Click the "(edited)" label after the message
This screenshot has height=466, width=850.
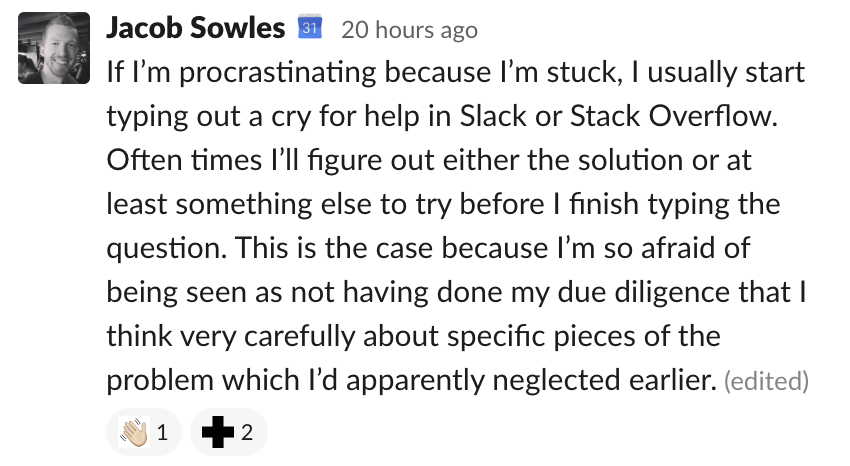click(767, 380)
